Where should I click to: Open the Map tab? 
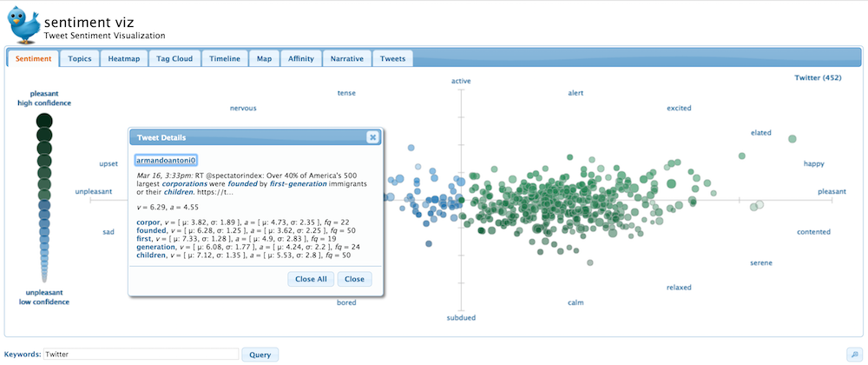point(264,58)
